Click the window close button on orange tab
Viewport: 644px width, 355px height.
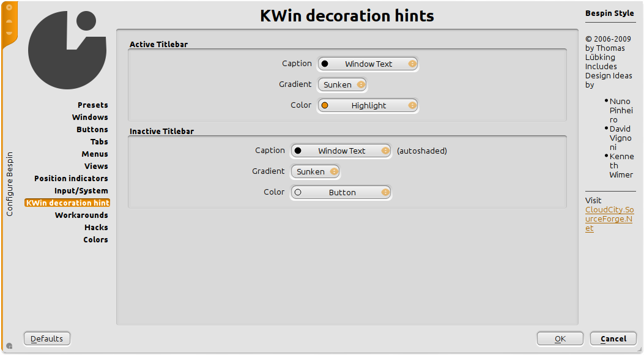coord(9,7)
